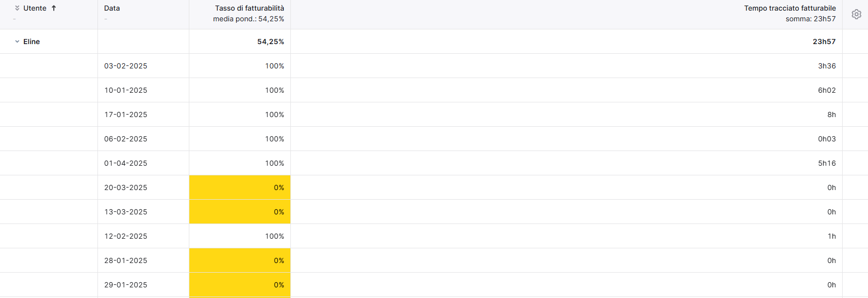
Task: Select the Eline group name
Action: pos(31,42)
